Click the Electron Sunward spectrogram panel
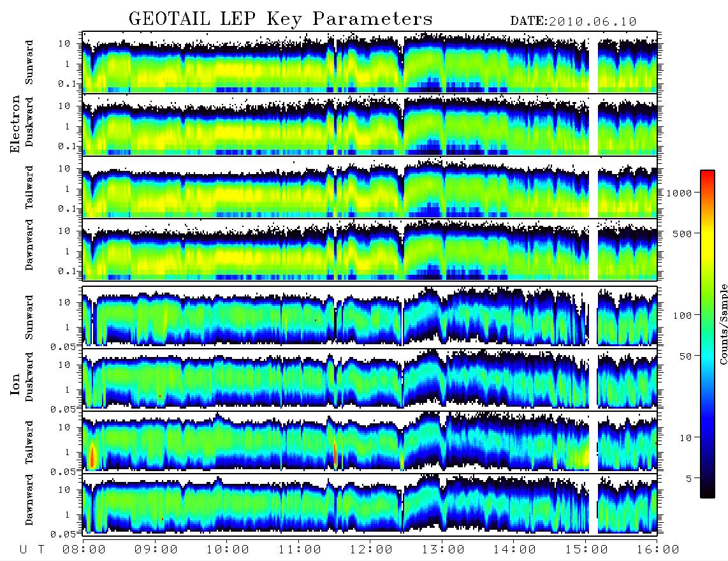The height and width of the screenshot is (561, 728). [x=370, y=62]
